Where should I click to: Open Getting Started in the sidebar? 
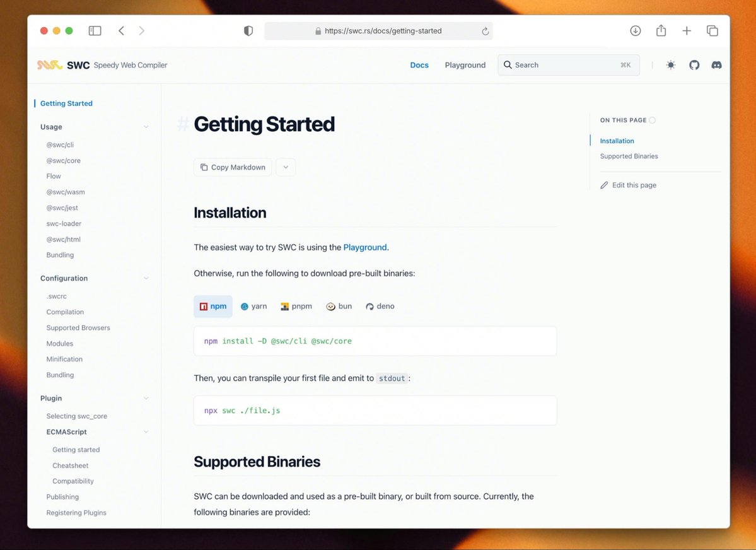[x=66, y=103]
